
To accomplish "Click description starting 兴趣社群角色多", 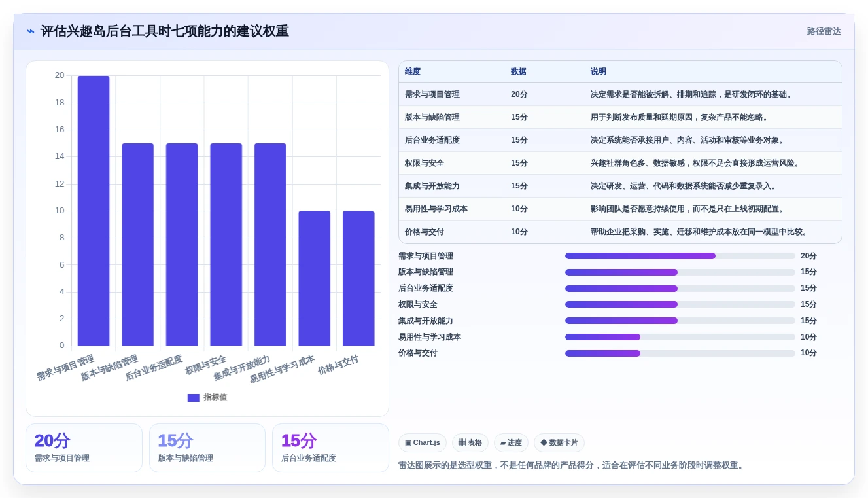I will click(x=696, y=164).
